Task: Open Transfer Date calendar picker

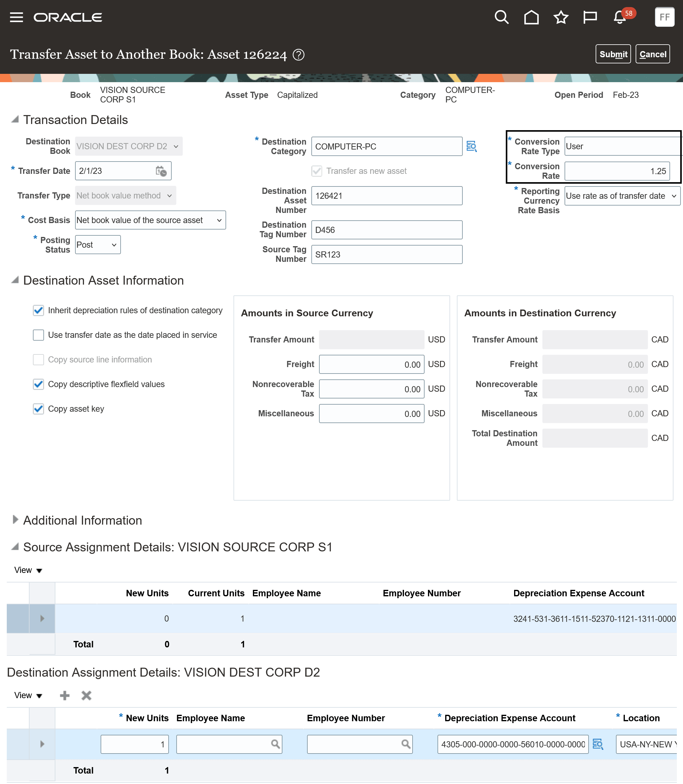Action: tap(161, 171)
